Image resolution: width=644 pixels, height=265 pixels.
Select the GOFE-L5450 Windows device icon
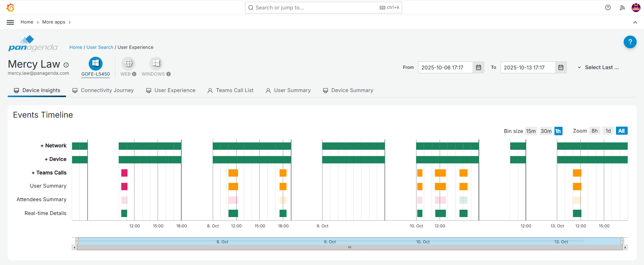click(95, 64)
